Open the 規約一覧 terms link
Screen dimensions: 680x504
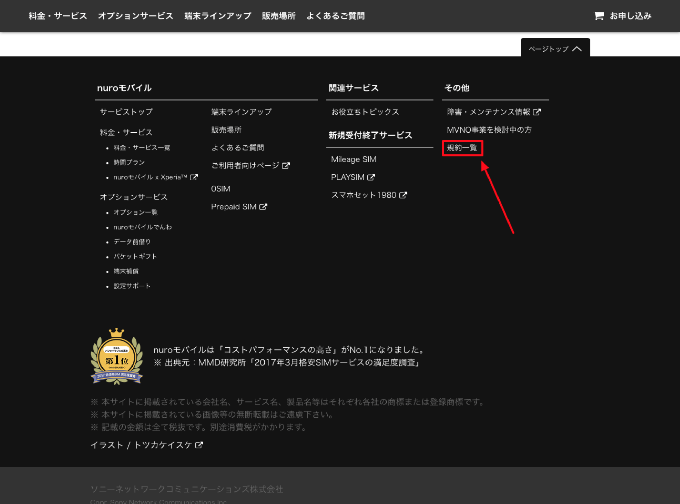(x=462, y=147)
